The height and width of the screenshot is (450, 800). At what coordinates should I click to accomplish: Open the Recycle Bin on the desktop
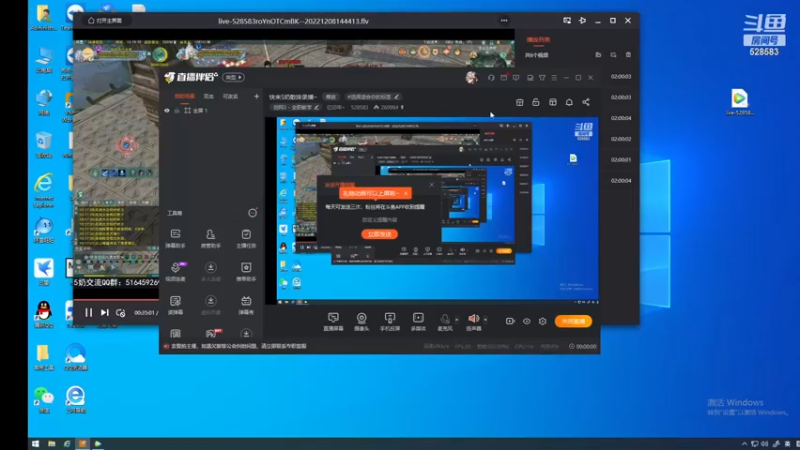pos(44,145)
